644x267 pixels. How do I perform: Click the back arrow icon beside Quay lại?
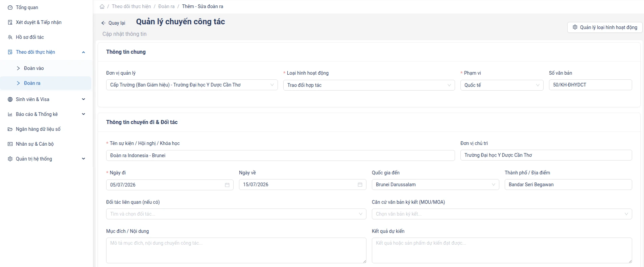click(x=103, y=23)
